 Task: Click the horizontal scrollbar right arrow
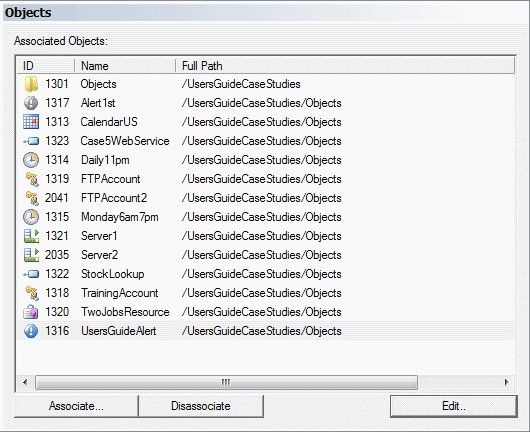coord(506,382)
